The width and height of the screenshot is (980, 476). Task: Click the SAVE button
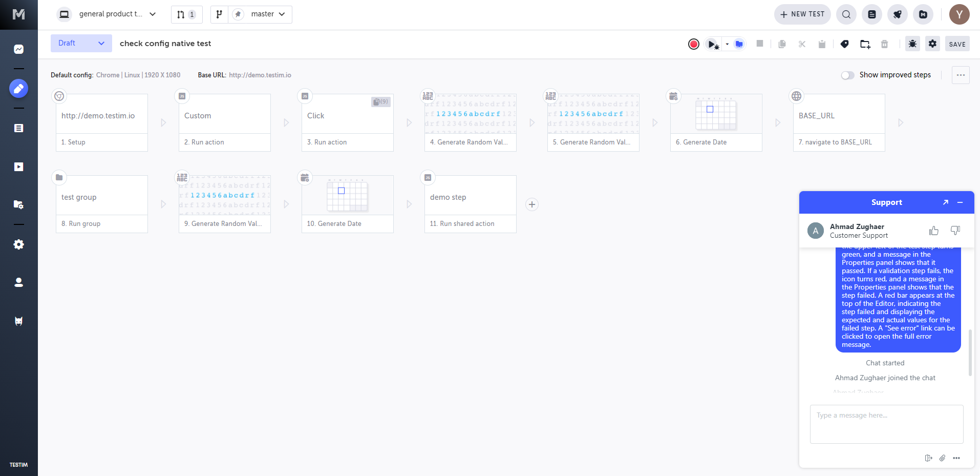coord(957,44)
